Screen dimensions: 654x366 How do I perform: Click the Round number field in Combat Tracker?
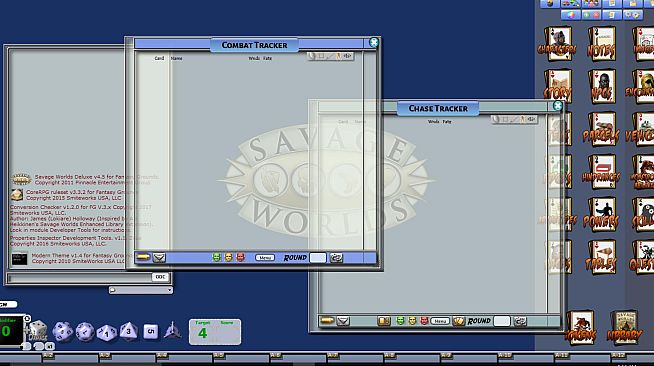click(318, 258)
